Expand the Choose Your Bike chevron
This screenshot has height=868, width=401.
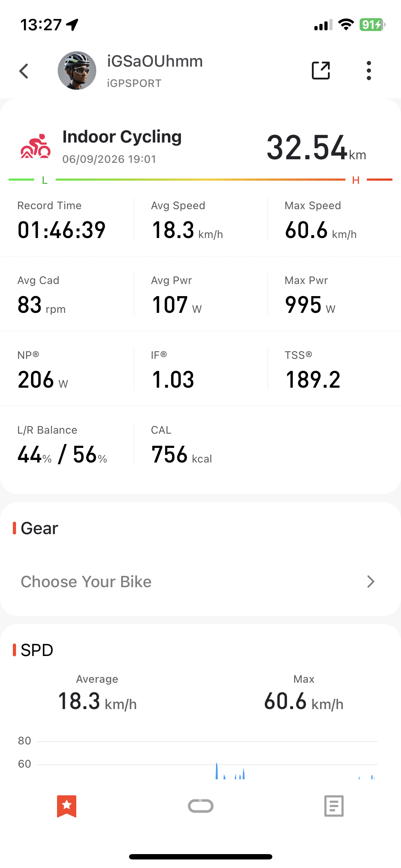[371, 582]
